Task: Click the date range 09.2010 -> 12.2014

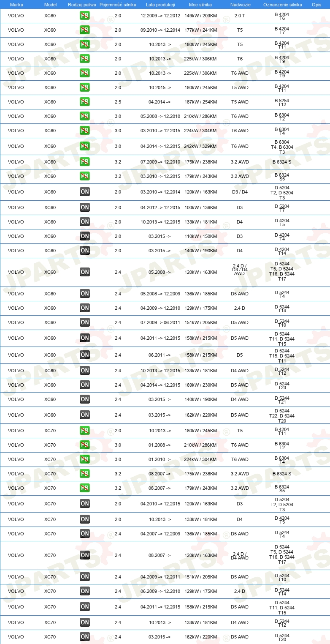Action: pyautogui.click(x=160, y=30)
